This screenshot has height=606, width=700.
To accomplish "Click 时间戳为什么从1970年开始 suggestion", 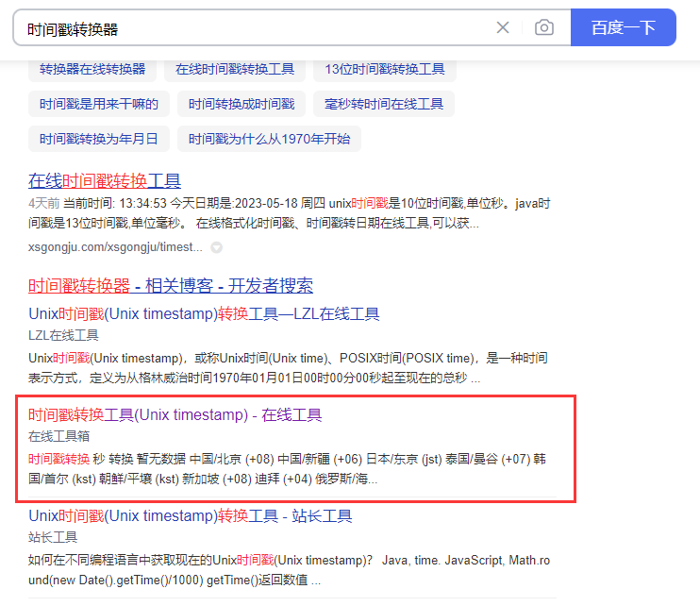I will point(269,139).
